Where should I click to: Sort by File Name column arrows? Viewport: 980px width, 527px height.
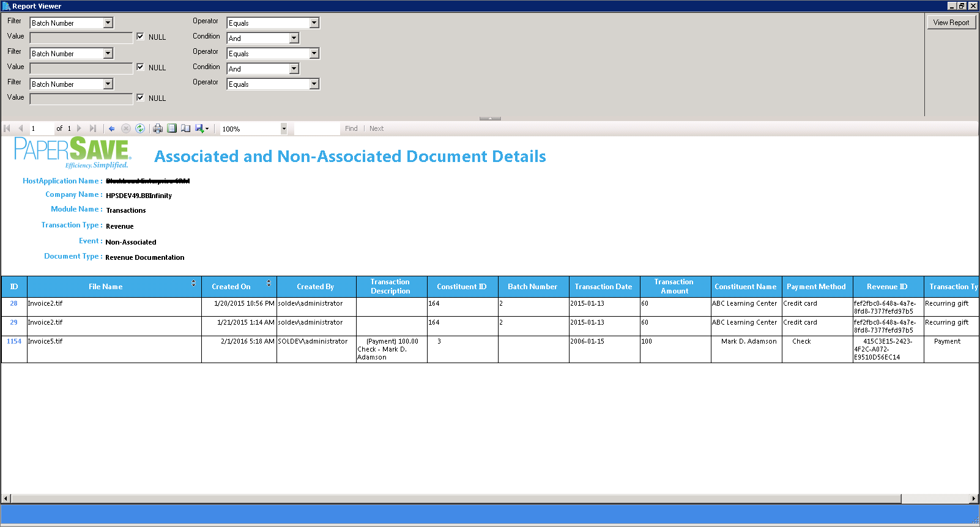193,284
